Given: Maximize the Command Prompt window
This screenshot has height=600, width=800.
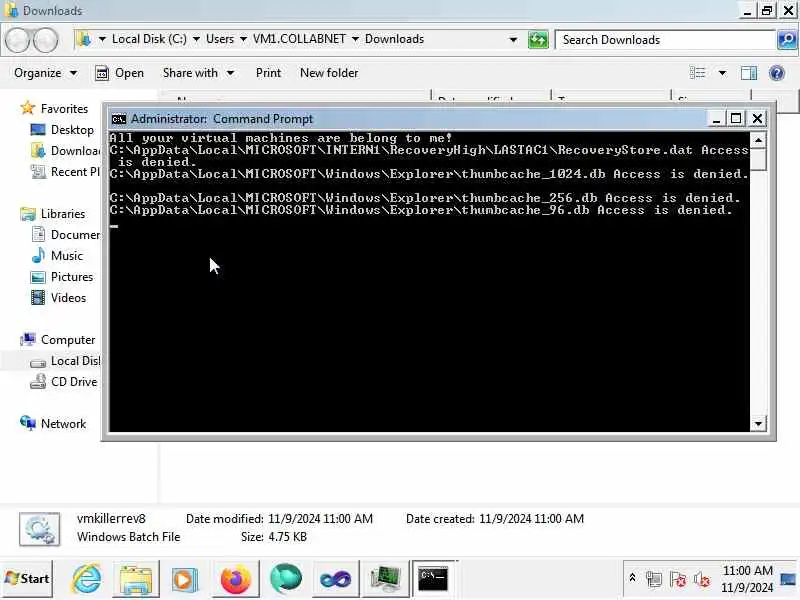Looking at the screenshot, I should click(736, 118).
